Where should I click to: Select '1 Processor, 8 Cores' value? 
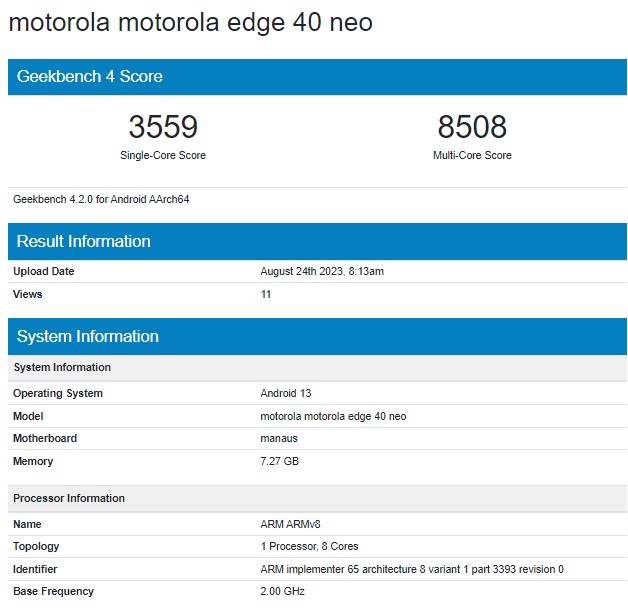310,546
